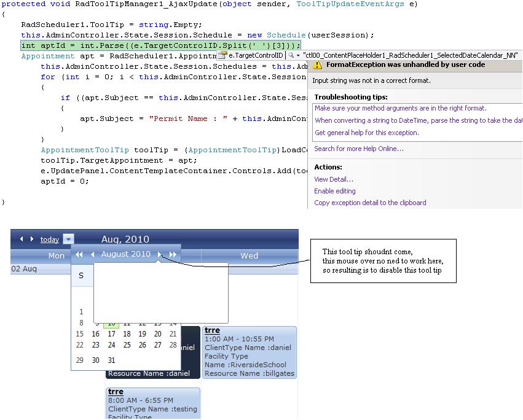
Task: Select day 23 in the calendar
Action: pyautogui.click(x=96, y=344)
